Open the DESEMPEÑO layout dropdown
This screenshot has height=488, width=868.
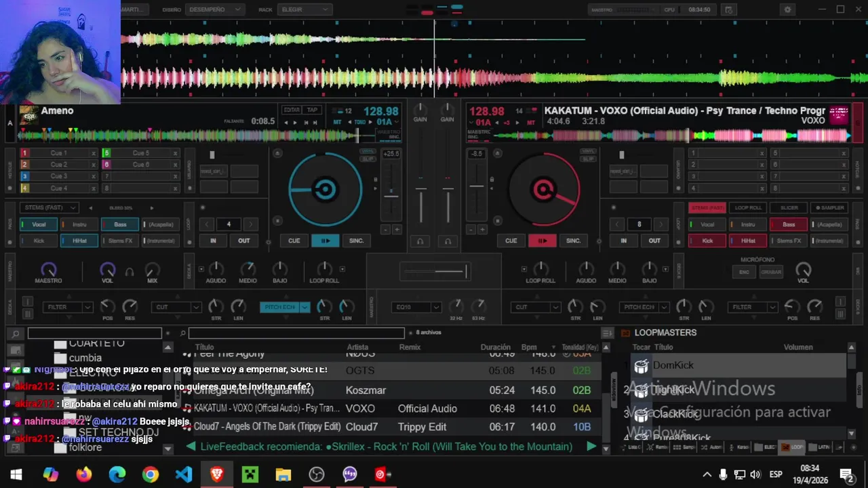[x=214, y=9]
